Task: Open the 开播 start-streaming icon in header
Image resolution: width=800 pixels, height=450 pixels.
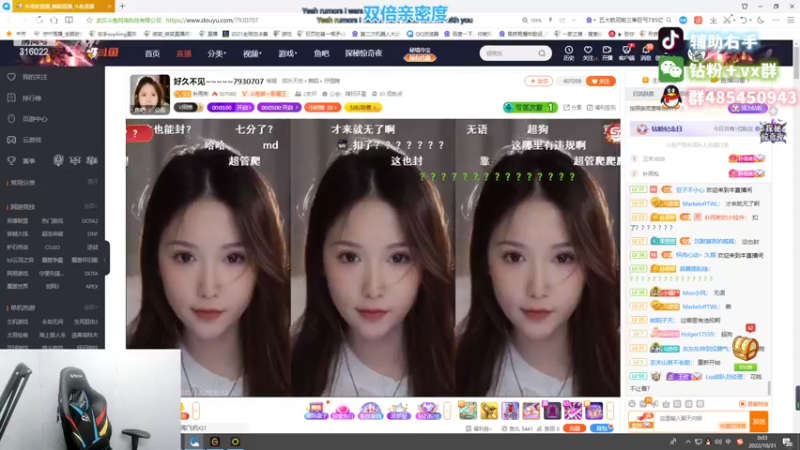Action: point(607,53)
